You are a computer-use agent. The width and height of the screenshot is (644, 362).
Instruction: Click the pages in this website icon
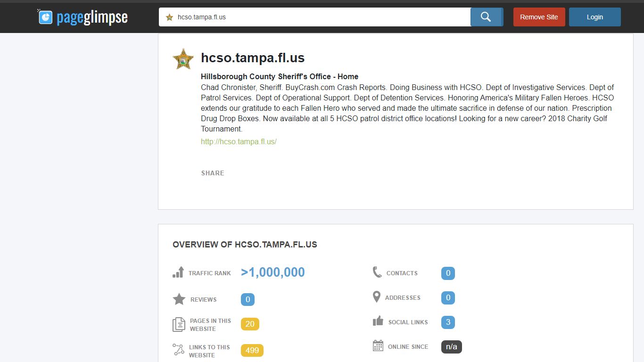click(x=179, y=325)
